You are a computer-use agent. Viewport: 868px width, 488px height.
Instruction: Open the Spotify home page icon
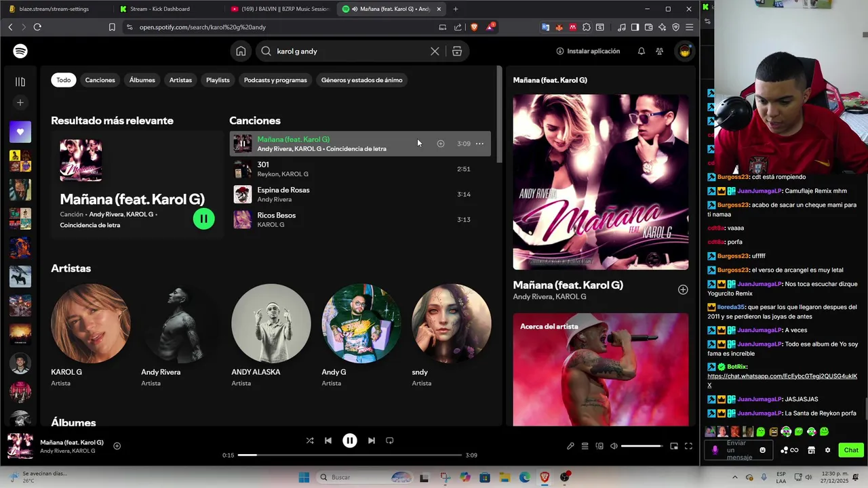(x=241, y=51)
